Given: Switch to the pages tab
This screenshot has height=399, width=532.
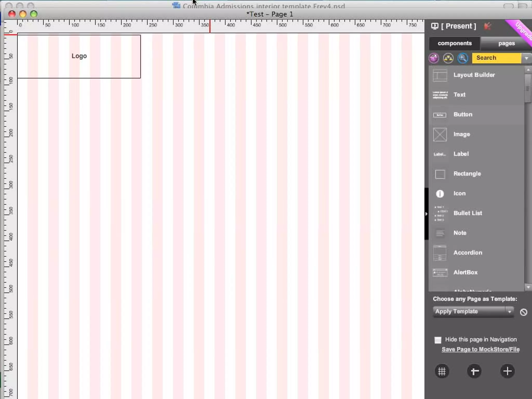Looking at the screenshot, I should tap(506, 43).
